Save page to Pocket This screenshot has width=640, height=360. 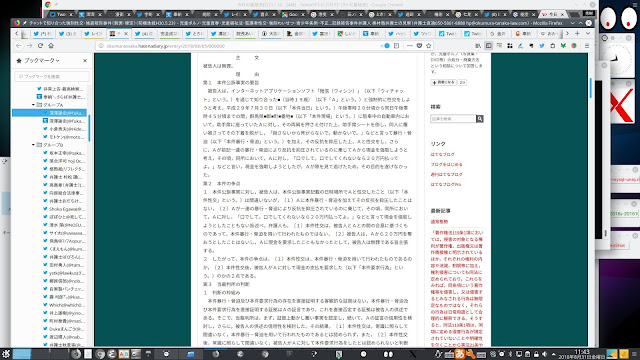[x=419, y=46]
